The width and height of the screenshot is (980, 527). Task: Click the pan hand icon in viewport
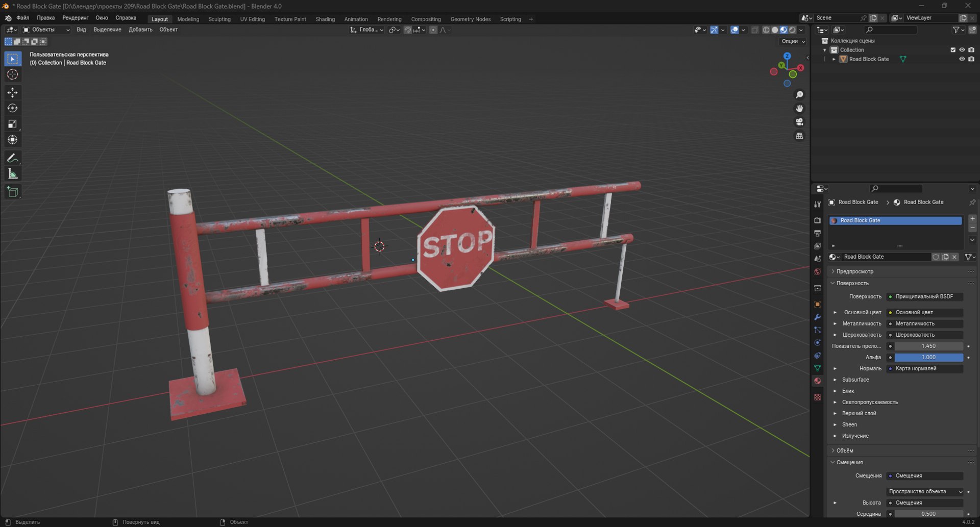799,108
